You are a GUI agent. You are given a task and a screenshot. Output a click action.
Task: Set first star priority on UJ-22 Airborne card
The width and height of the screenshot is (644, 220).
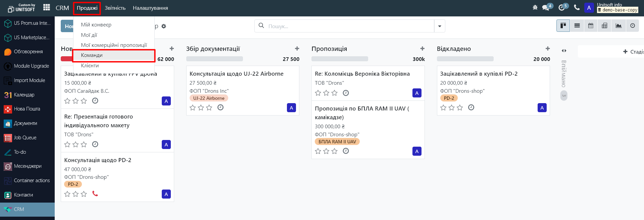click(193, 107)
